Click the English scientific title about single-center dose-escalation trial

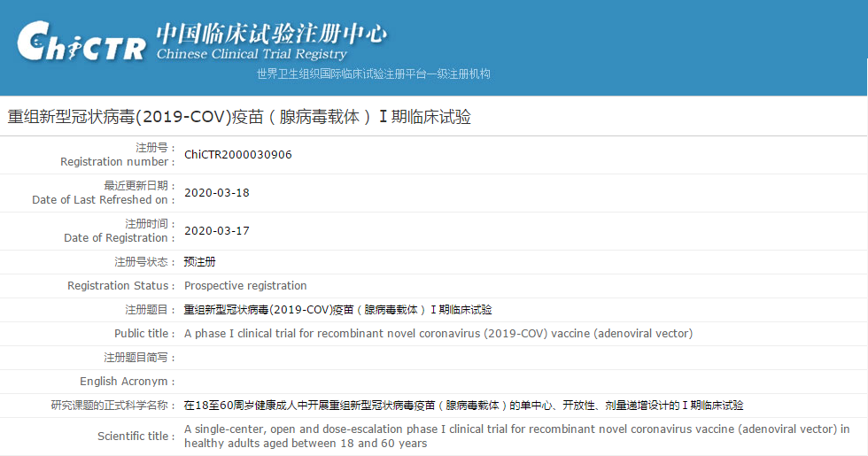pos(516,436)
